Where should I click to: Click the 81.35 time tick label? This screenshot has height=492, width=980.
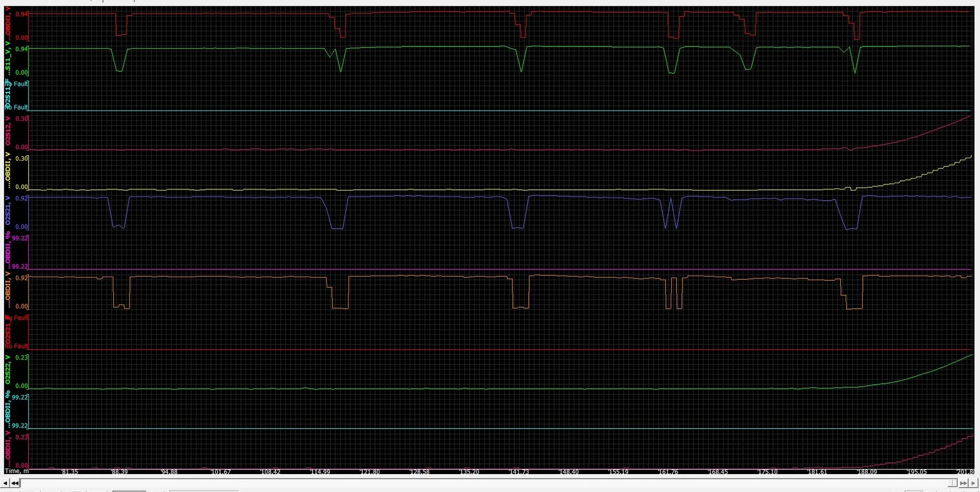coord(69,472)
